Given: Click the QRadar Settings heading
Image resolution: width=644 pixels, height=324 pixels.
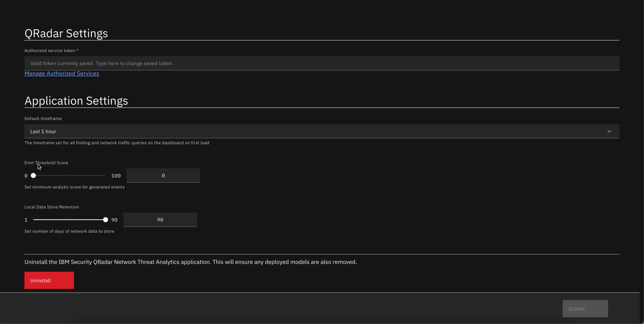Looking at the screenshot, I should point(66,33).
